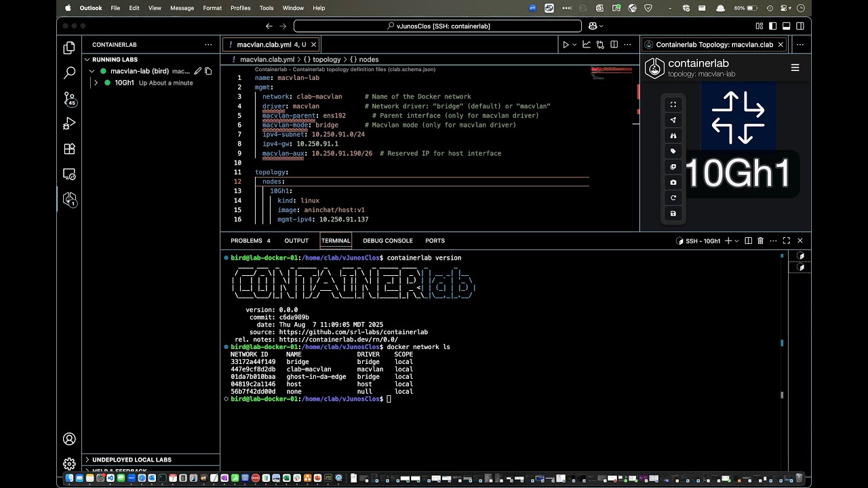Open the Format menu in macOS menu bar
The height and width of the screenshot is (488, 868).
[212, 8]
